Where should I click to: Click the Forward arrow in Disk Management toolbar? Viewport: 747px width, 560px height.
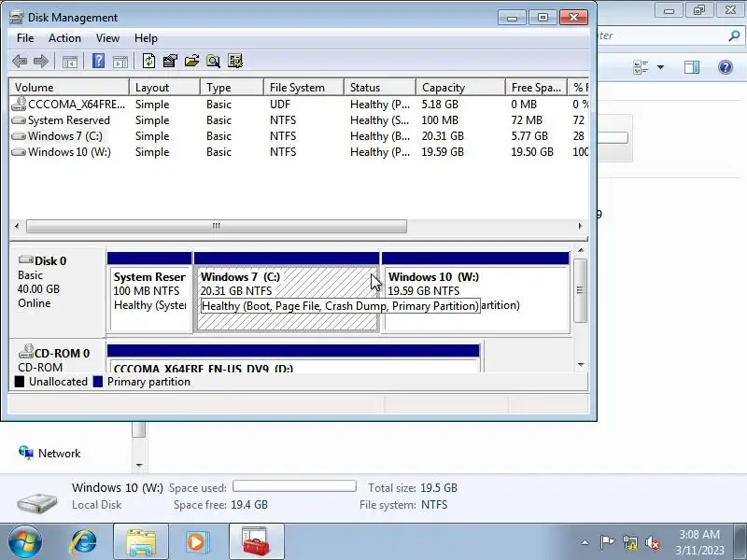click(x=41, y=61)
